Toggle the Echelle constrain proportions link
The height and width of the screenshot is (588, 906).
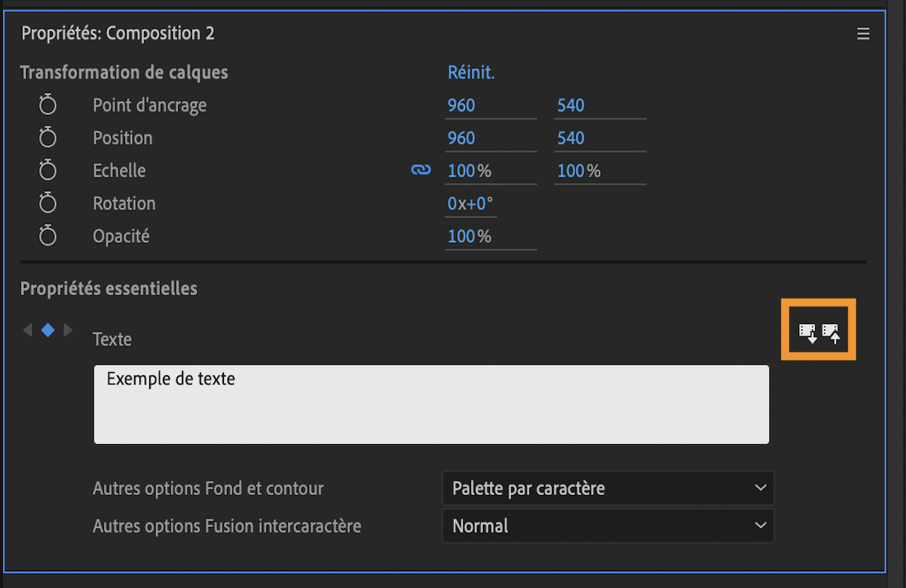point(421,170)
